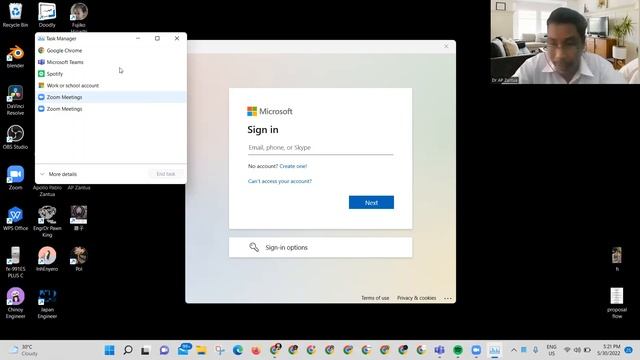Open Can't access your account? link

tap(280, 181)
